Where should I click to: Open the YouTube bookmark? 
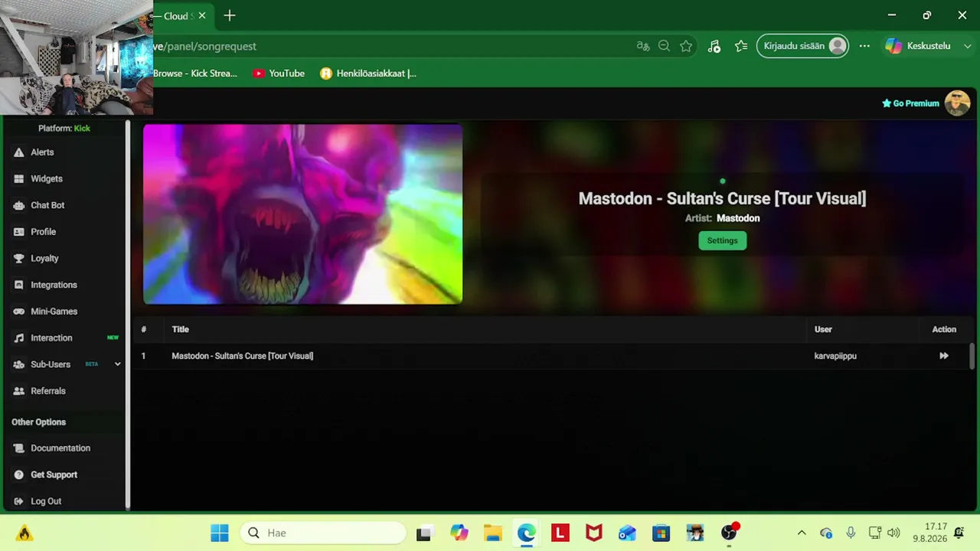pos(279,73)
